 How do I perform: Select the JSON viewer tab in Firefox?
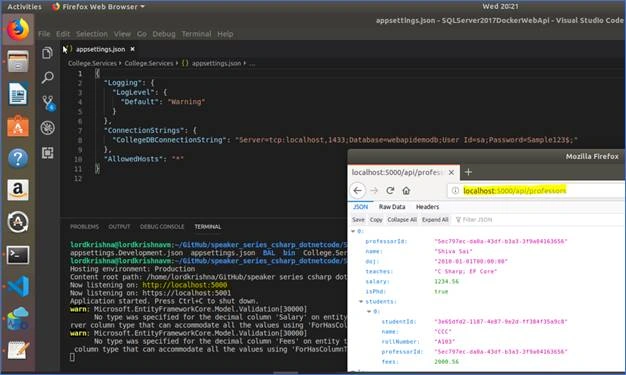pyautogui.click(x=361, y=207)
